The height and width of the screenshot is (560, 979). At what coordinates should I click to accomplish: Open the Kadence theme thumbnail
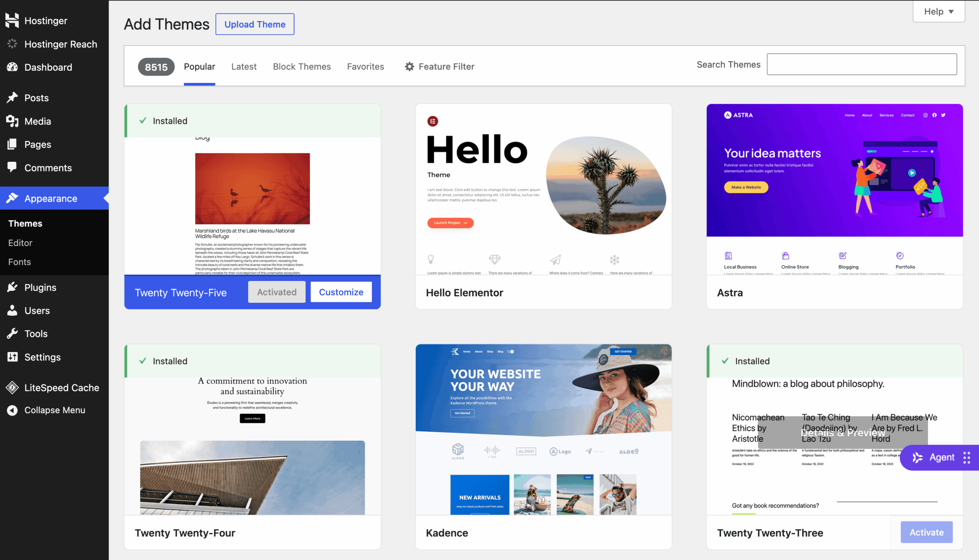[x=543, y=429]
